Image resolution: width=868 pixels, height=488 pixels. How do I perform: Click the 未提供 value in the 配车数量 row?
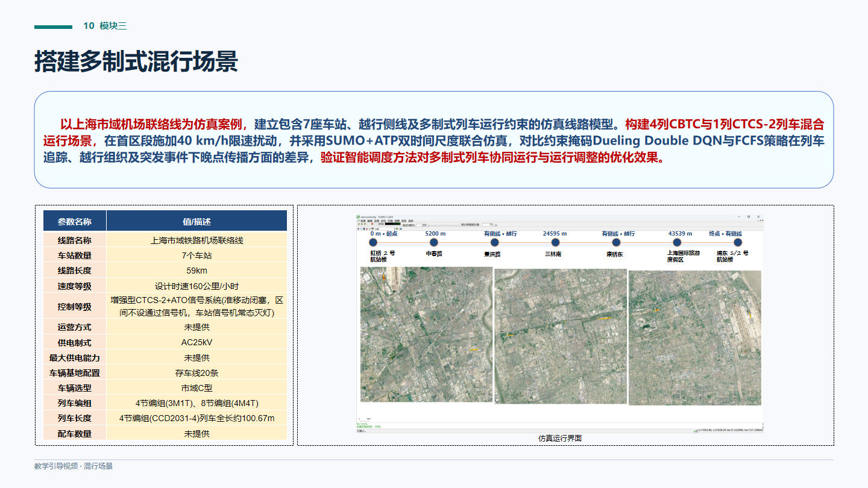[x=197, y=433]
